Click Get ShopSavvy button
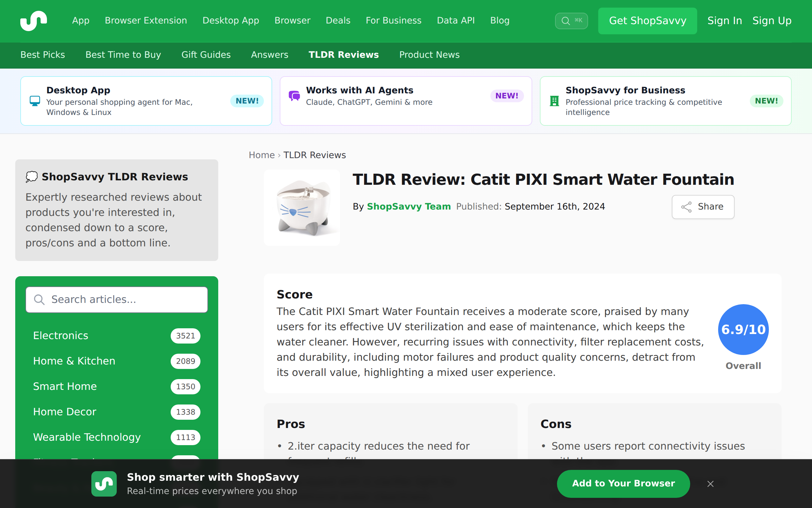Screen dimensions: 812x508 tap(647, 21)
